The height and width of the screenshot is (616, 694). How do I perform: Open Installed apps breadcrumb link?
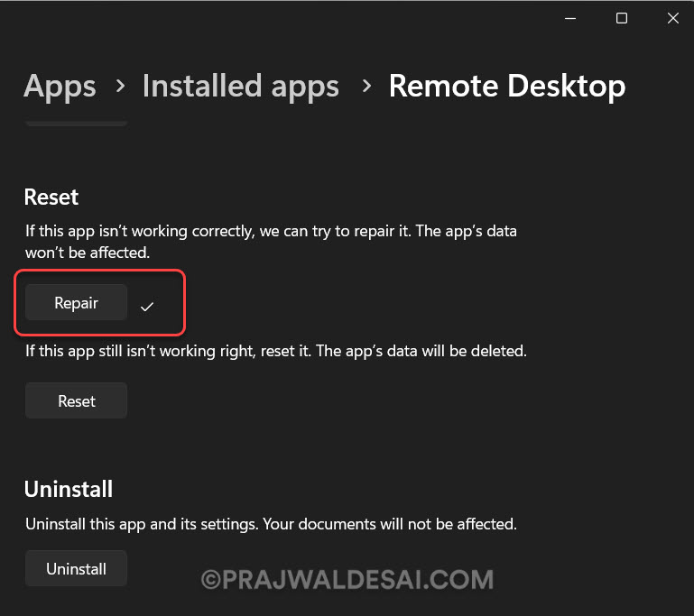[241, 86]
